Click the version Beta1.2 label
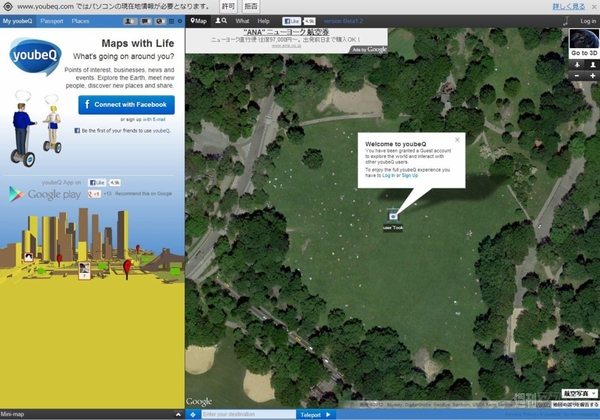Image resolution: width=600 pixels, height=420 pixels. [x=343, y=21]
